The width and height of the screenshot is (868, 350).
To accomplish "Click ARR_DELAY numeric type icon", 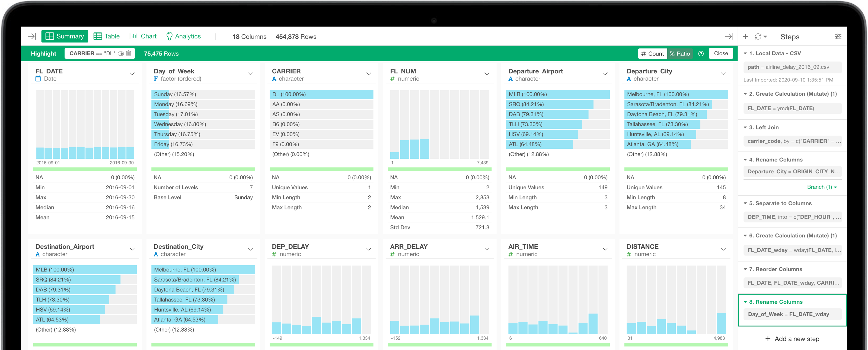I will coord(392,254).
